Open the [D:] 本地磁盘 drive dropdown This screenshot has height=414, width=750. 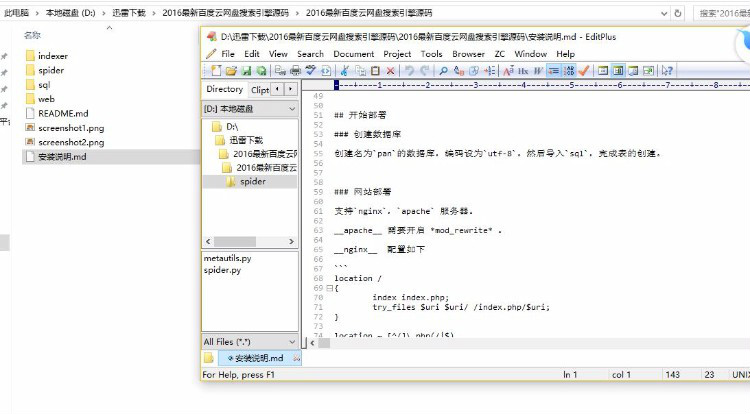(292, 109)
